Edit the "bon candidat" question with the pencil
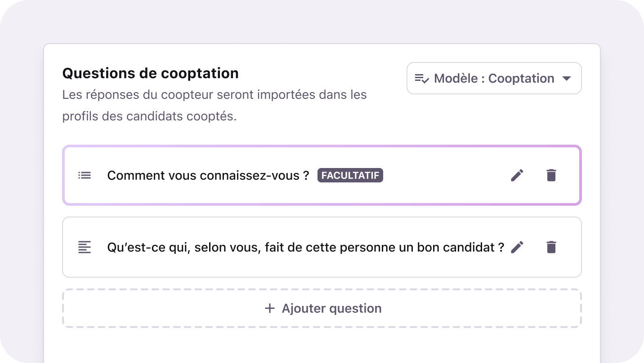 point(517,247)
